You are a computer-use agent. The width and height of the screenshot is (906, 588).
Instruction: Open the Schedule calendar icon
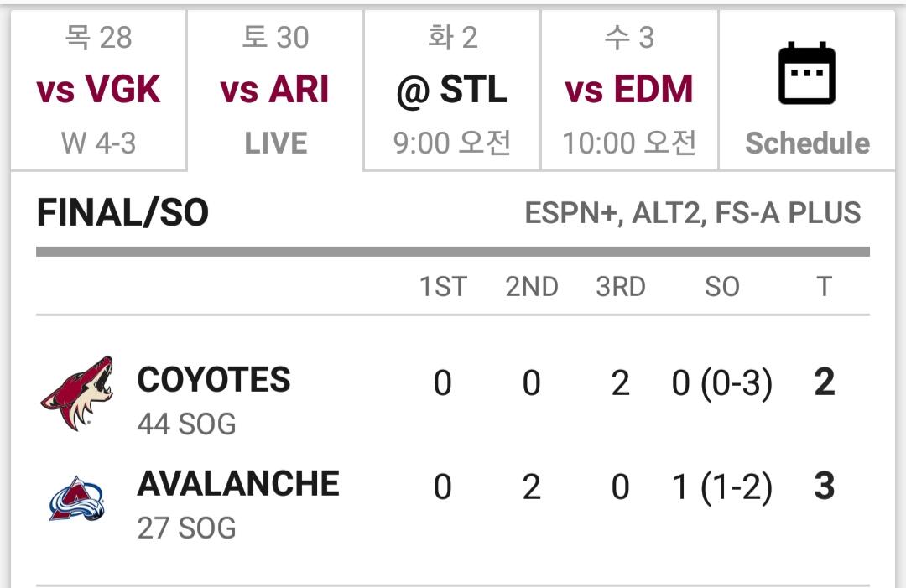[x=806, y=73]
